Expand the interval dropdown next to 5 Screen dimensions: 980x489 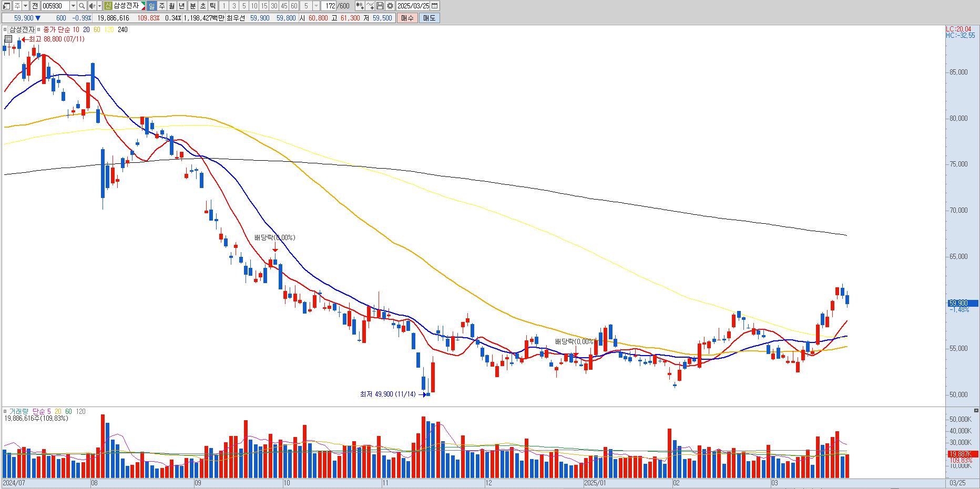316,6
